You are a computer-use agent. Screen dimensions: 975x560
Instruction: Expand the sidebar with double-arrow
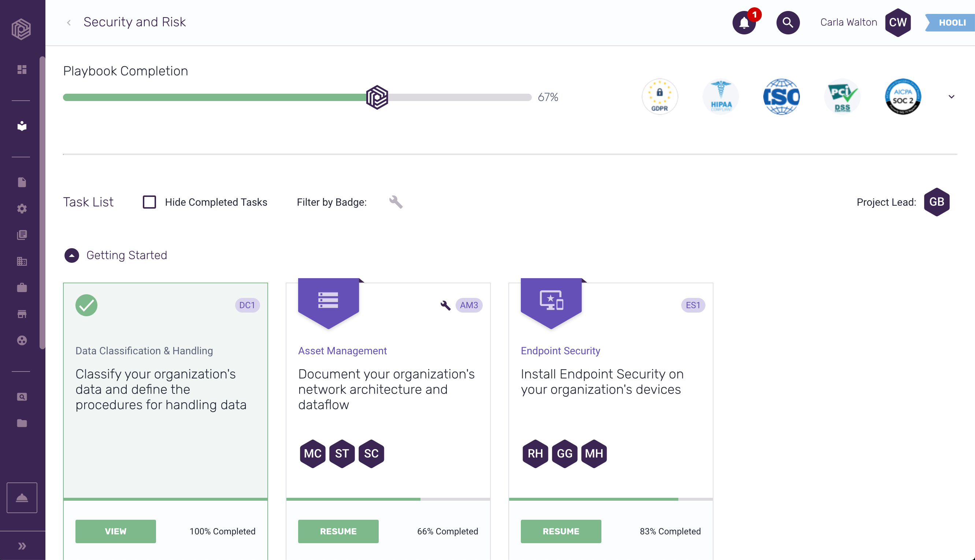click(x=22, y=546)
